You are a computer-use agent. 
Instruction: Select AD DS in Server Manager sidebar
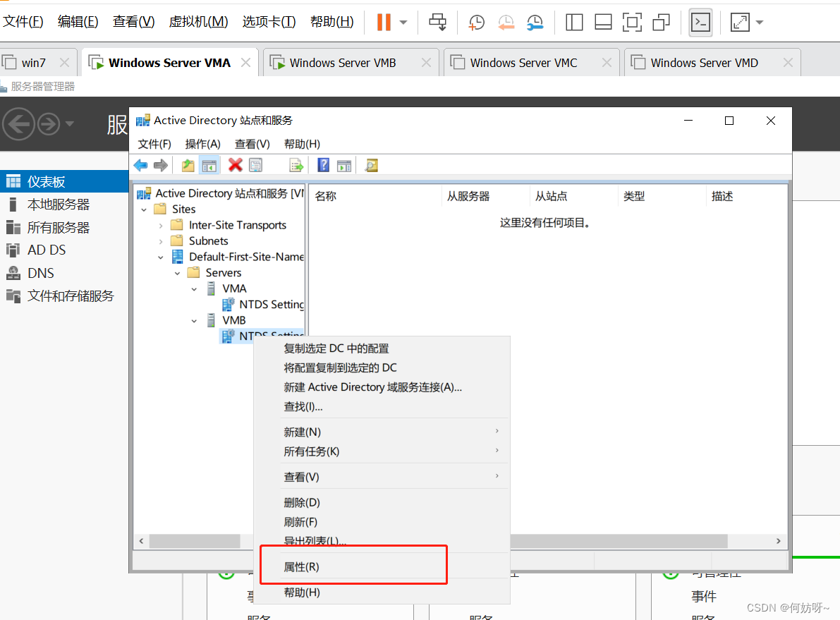point(47,250)
